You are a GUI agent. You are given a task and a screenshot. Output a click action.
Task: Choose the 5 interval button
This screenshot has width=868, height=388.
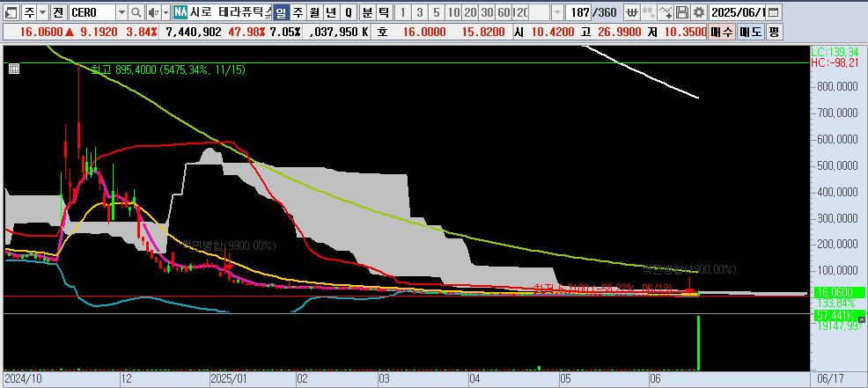(x=437, y=11)
